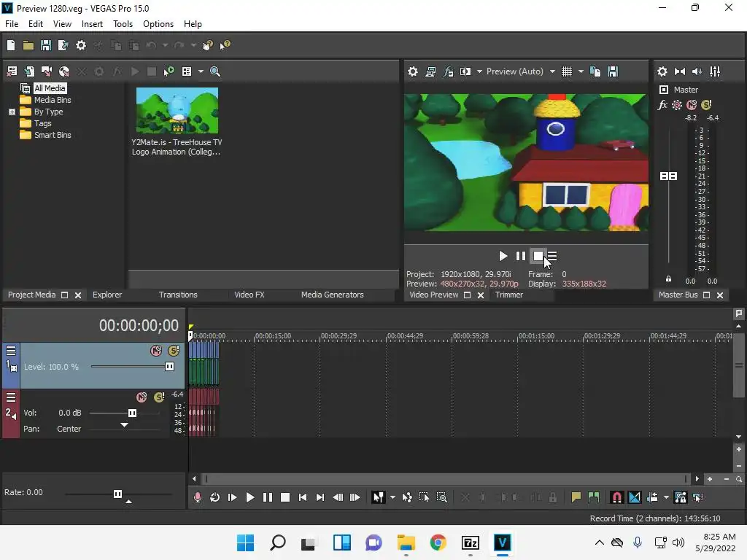This screenshot has height=560, width=747.
Task: Open the File menu
Action: click(x=12, y=24)
